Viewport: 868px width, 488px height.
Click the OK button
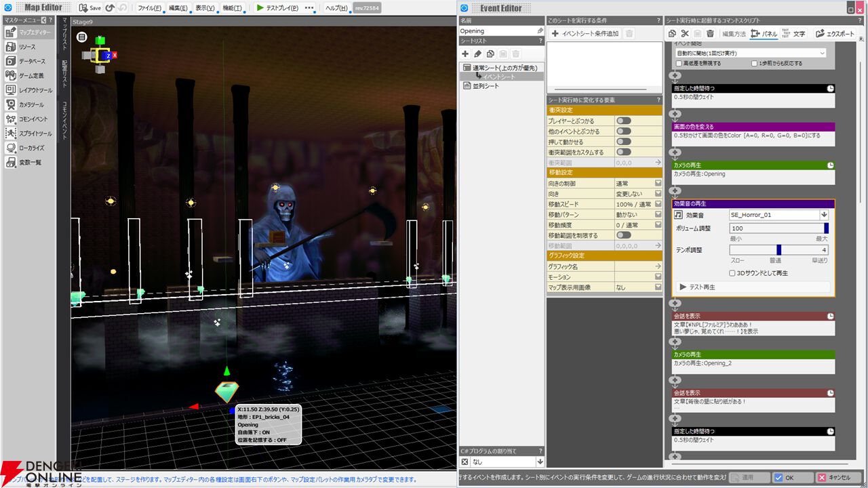point(784,477)
